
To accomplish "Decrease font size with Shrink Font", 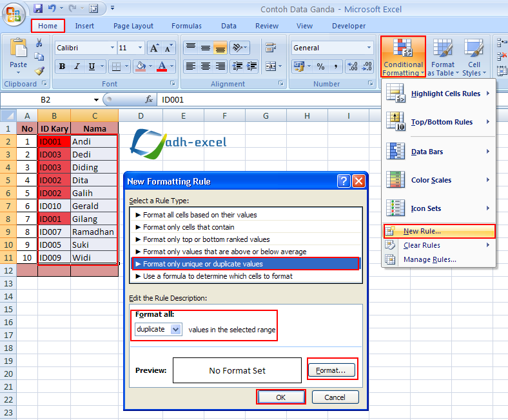I will pyautogui.click(x=168, y=48).
